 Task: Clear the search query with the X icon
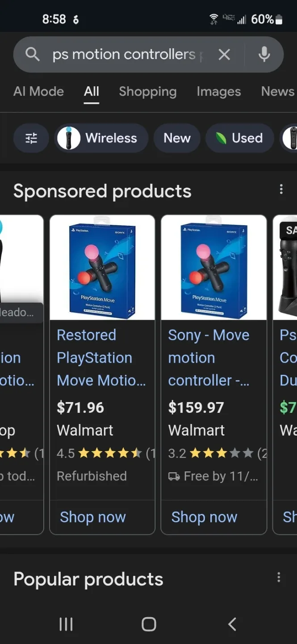225,54
